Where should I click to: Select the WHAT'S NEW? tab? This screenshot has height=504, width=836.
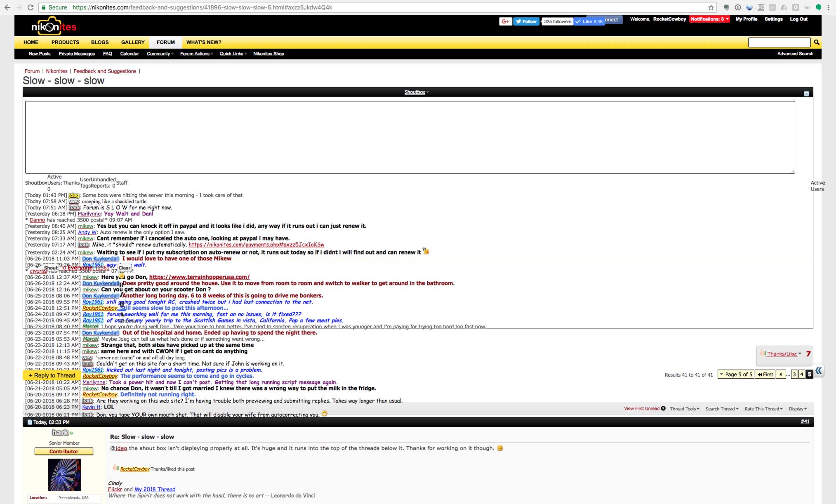203,42
